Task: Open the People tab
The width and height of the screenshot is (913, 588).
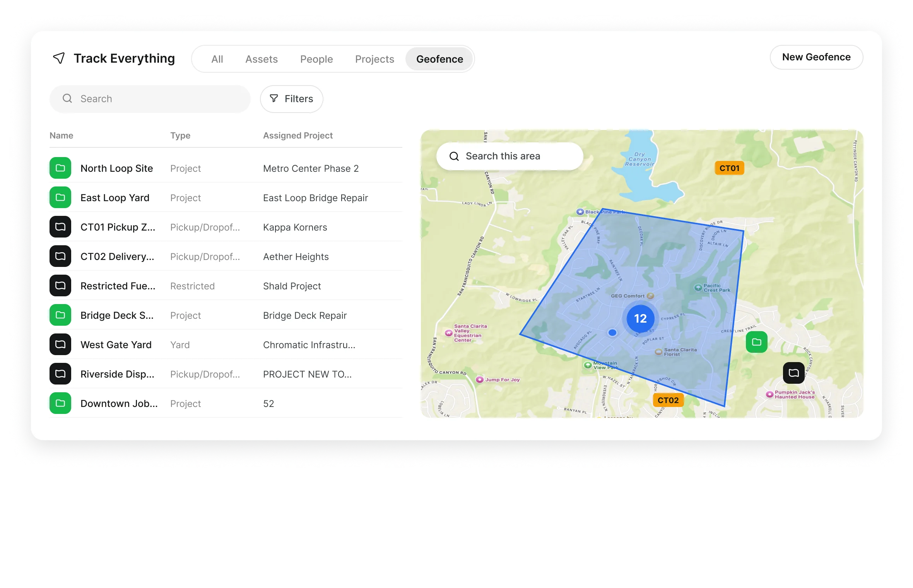Action: coord(316,59)
